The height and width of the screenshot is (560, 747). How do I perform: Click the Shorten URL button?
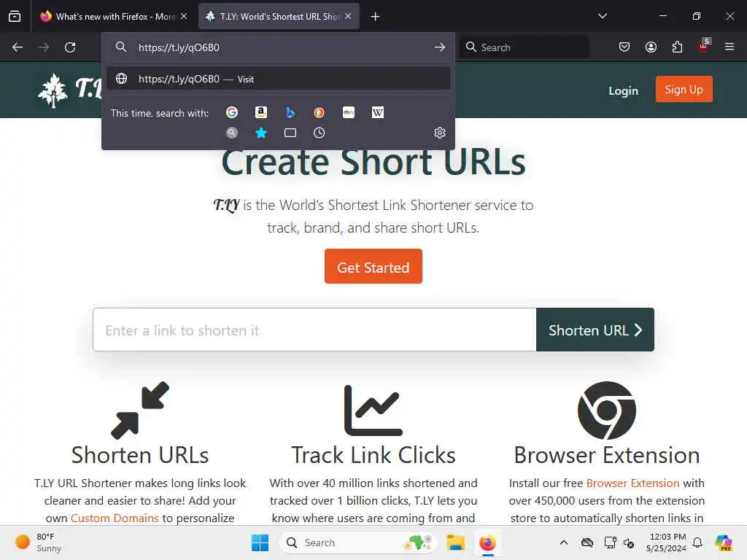click(595, 330)
